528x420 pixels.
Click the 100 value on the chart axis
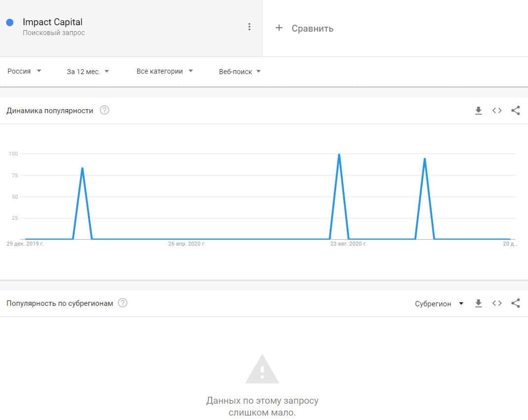[13, 154]
